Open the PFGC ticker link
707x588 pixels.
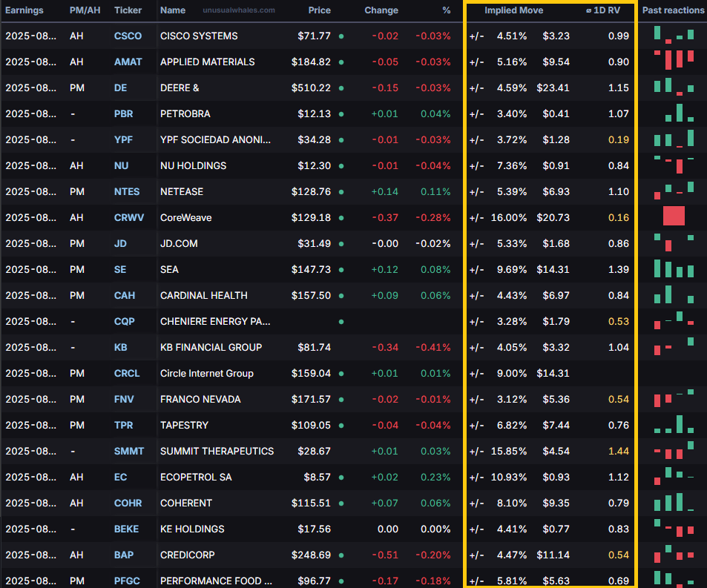pos(127,581)
